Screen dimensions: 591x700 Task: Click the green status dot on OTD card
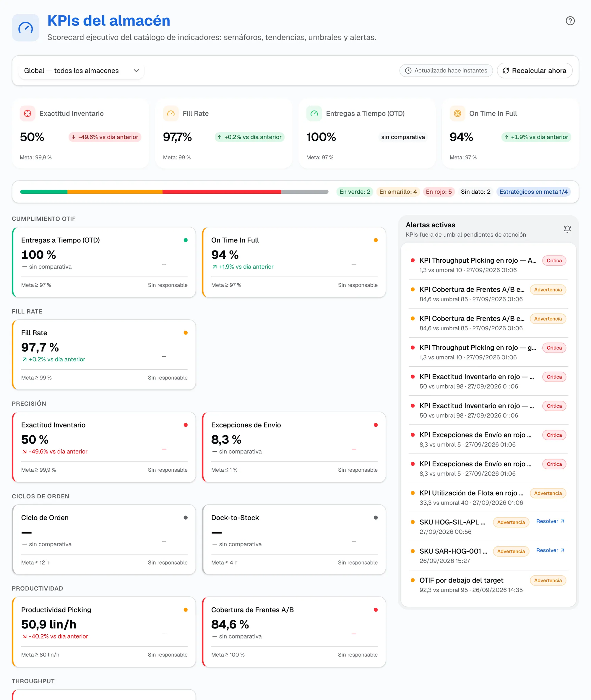186,240
